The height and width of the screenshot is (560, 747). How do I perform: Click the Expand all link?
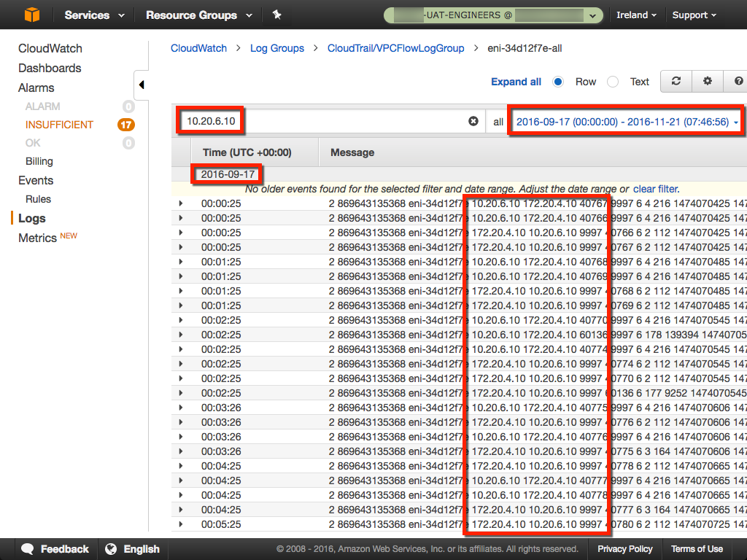pos(516,82)
